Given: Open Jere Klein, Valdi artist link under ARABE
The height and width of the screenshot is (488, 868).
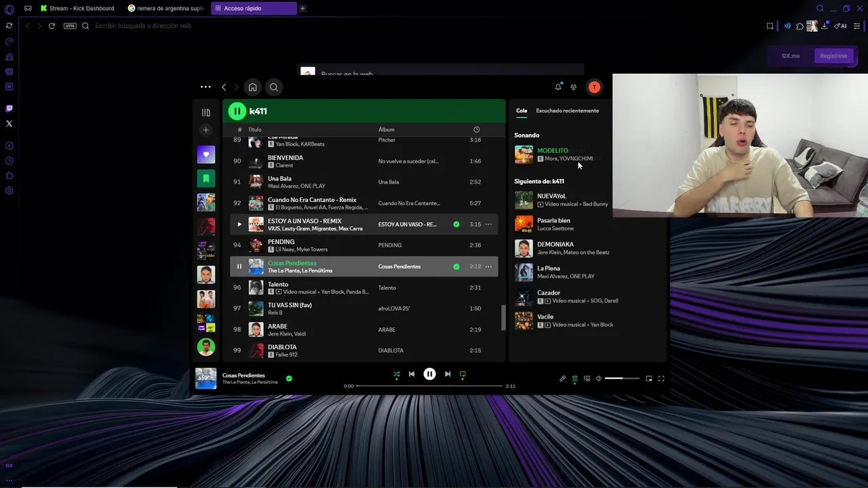Looking at the screenshot, I should (287, 333).
